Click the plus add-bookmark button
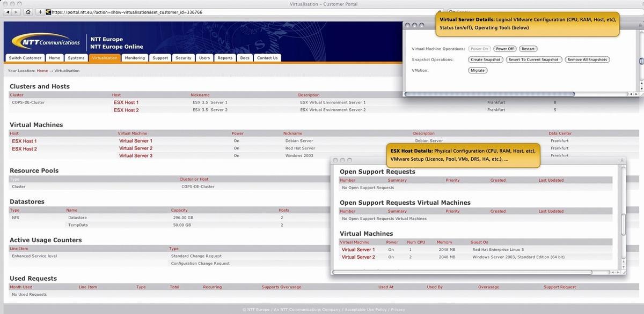Viewport: 644px width, 314px height. click(40, 12)
